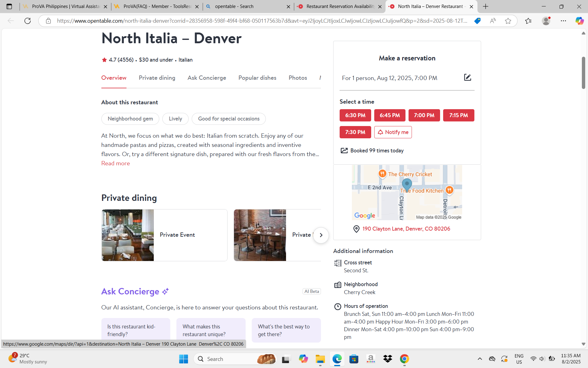Image resolution: width=588 pixels, height=368 pixels.
Task: Click the shopping price tag icon in address bar
Action: tap(477, 21)
